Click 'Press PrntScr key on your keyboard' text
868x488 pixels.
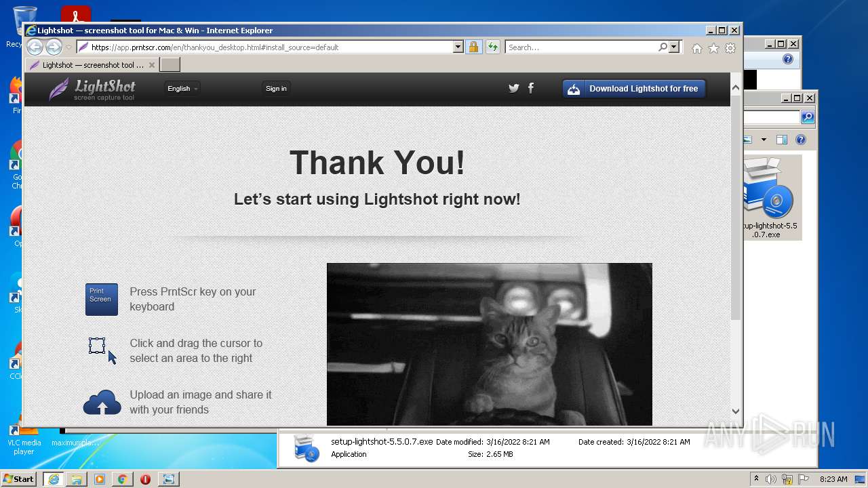(193, 299)
